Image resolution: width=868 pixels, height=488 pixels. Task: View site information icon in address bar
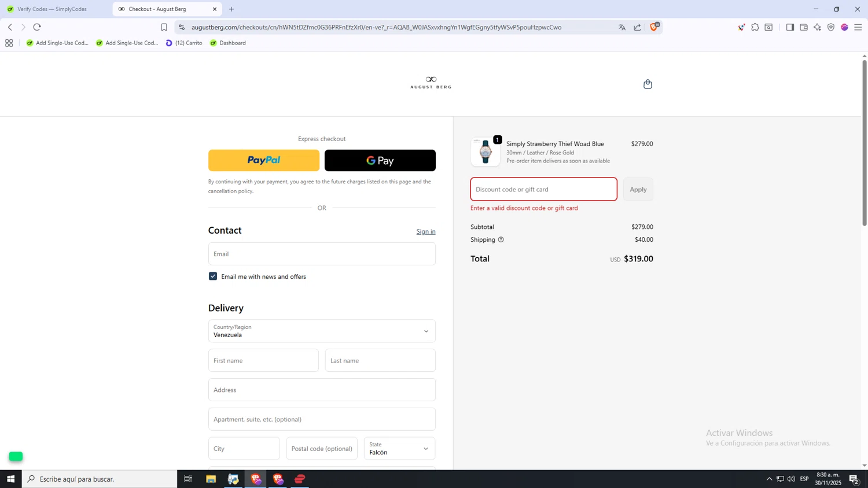click(x=182, y=27)
